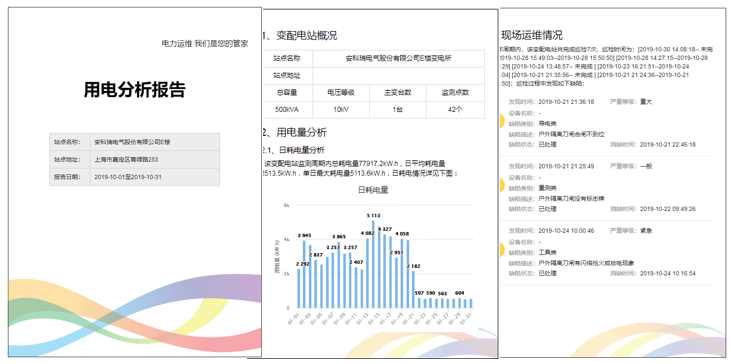Click the defect category '导电类'
731x364 pixels.
click(x=547, y=124)
